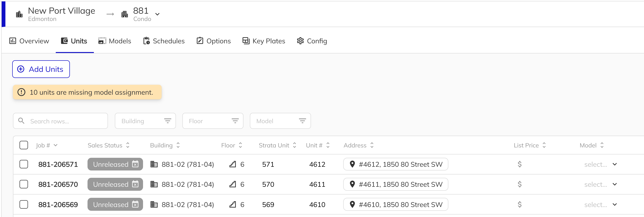Viewport: 644px width, 217px height.
Task: Click the New Port Village building icon
Action: tap(19, 14)
